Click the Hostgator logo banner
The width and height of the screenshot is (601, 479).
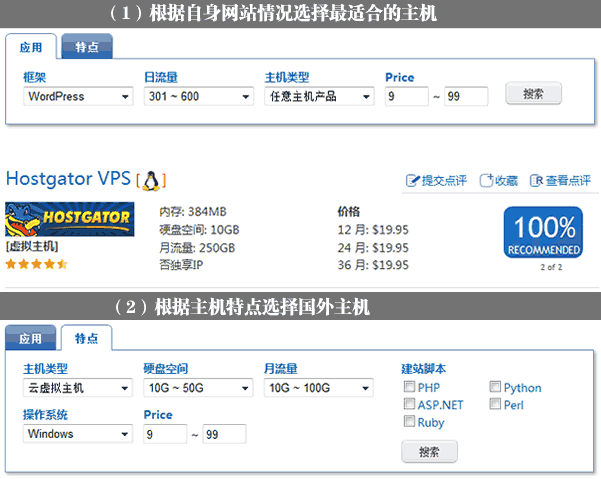[70, 219]
